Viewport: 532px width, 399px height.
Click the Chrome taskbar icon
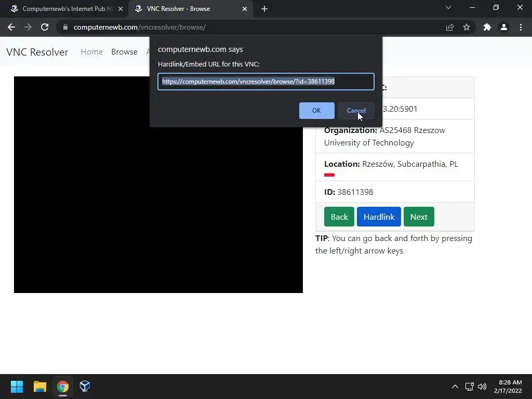pos(62,387)
